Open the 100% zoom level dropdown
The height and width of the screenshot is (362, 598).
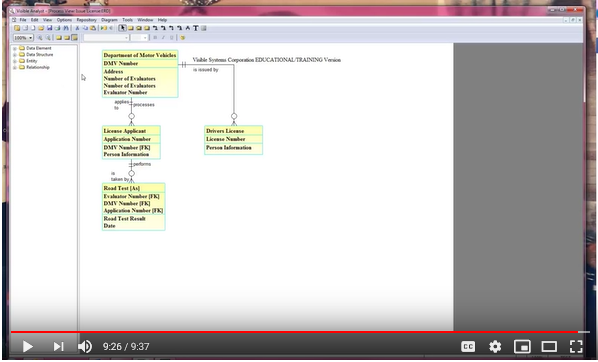[x=23, y=37]
